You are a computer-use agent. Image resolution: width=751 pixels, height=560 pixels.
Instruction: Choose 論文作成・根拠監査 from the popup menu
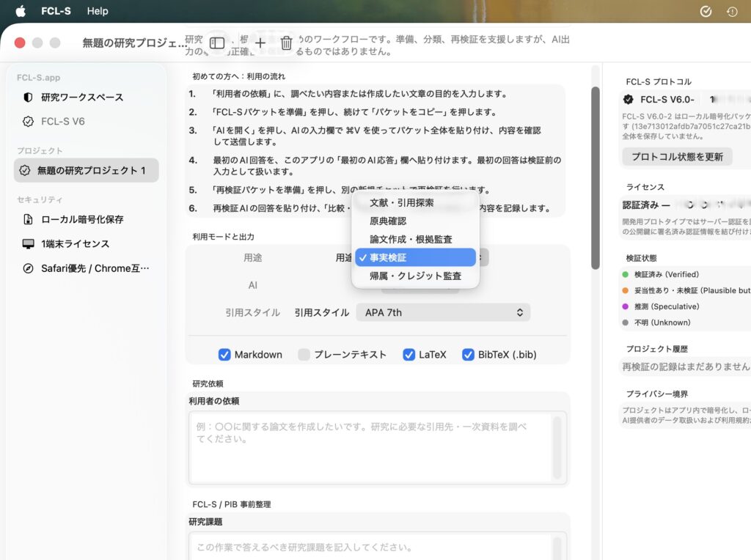415,239
